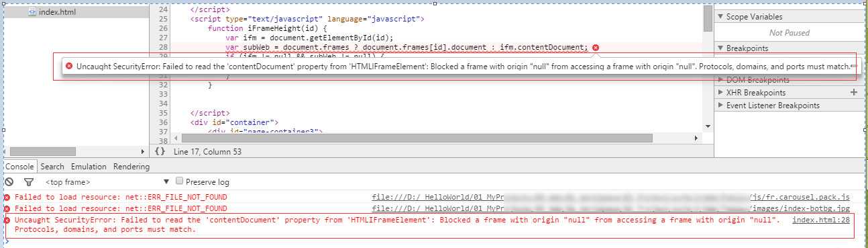Click the error icon before the Uncaught SecurityError console message
Image resolution: width=868 pixels, height=248 pixels.
pyautogui.click(x=7, y=220)
